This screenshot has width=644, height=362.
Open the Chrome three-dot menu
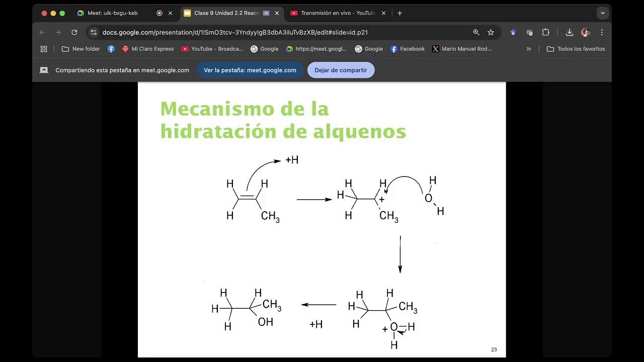click(602, 32)
